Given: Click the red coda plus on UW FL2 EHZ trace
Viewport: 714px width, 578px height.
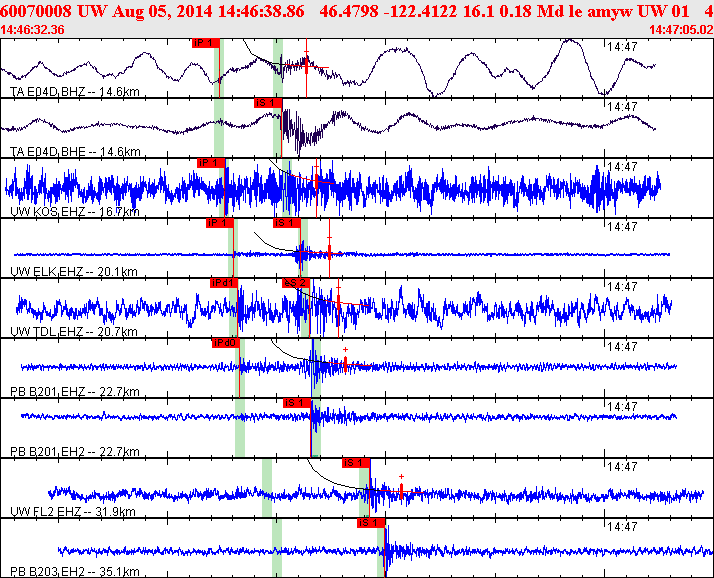Looking at the screenshot, I should click(x=401, y=476).
